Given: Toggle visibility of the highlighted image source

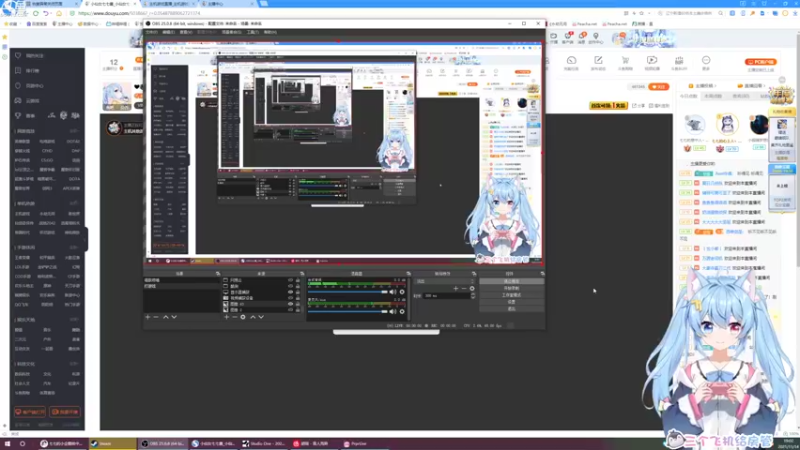Looking at the screenshot, I should pyautogui.click(x=290, y=304).
